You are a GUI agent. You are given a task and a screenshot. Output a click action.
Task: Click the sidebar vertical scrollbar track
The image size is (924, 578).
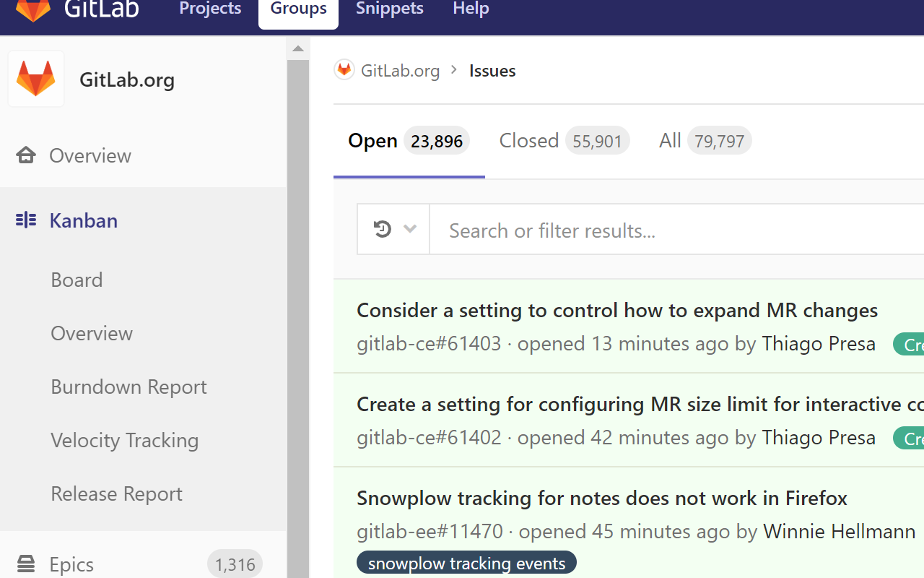pyautogui.click(x=298, y=318)
